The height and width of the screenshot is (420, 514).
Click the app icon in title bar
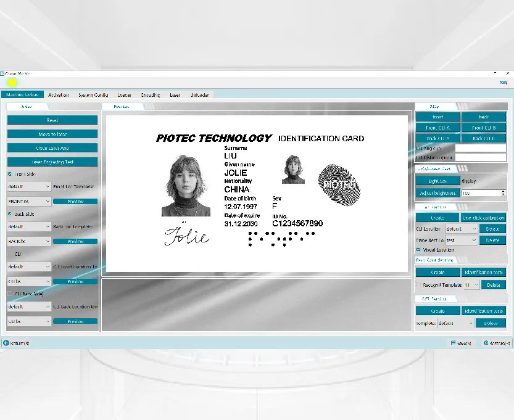[2, 74]
